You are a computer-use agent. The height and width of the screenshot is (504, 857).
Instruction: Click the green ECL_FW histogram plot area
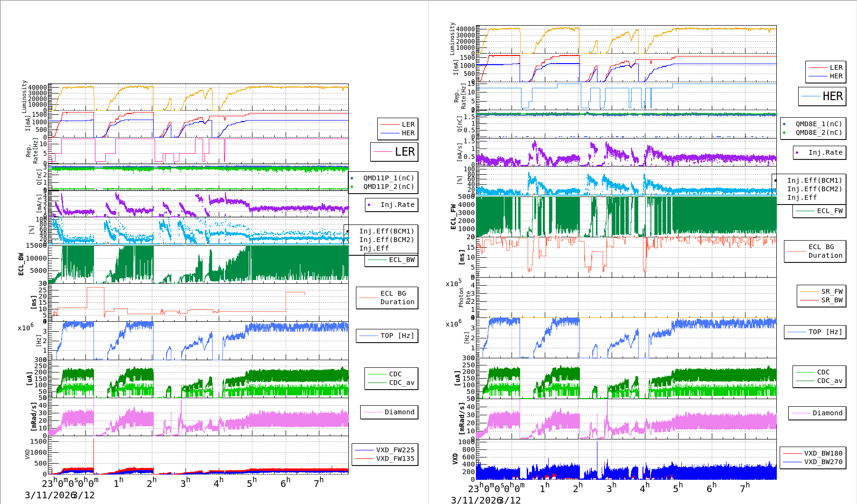(x=626, y=216)
